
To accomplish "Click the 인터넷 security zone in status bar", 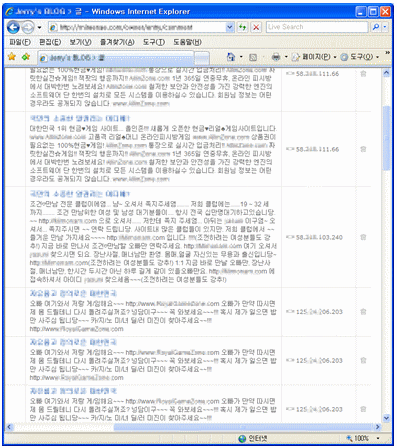I will pos(253,438).
